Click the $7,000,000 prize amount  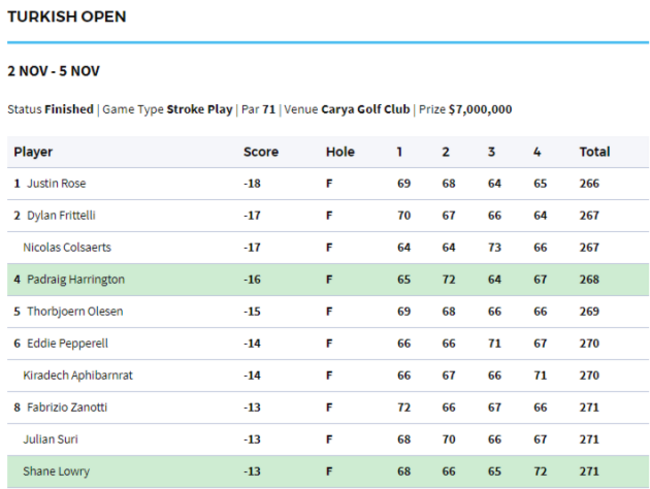[x=480, y=110]
